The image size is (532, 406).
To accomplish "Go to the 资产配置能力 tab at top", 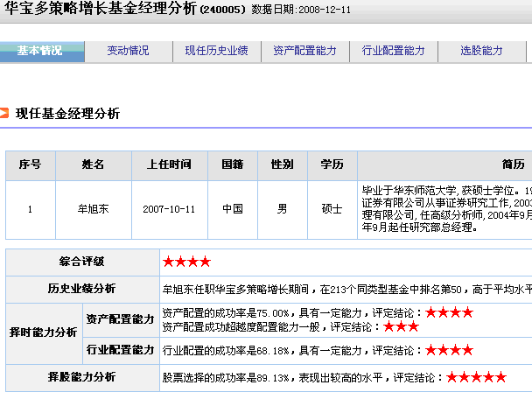I will (304, 51).
